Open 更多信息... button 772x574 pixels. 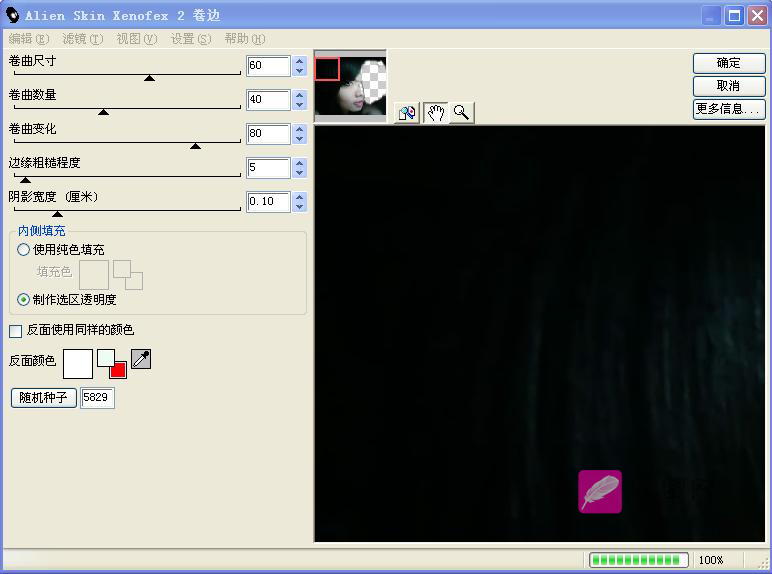tap(729, 109)
